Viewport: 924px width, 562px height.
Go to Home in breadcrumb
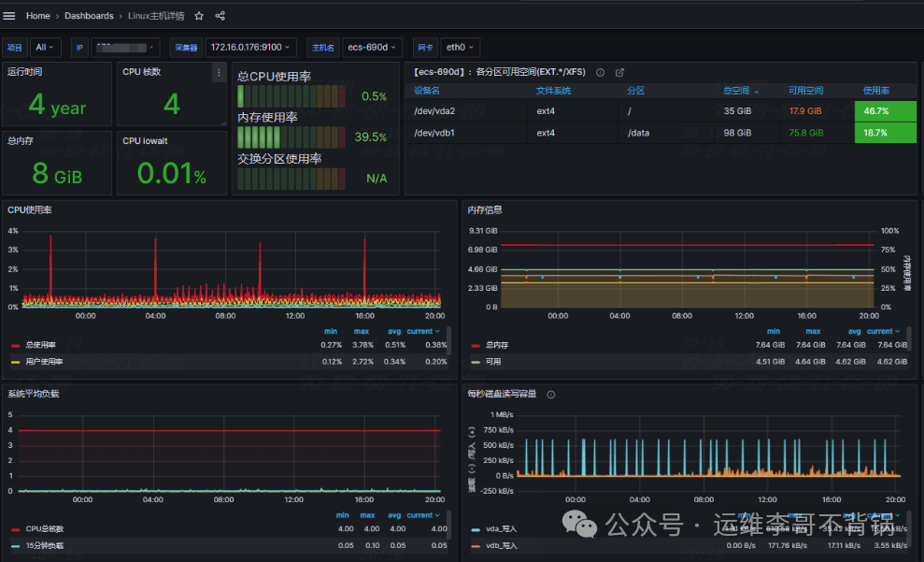38,16
